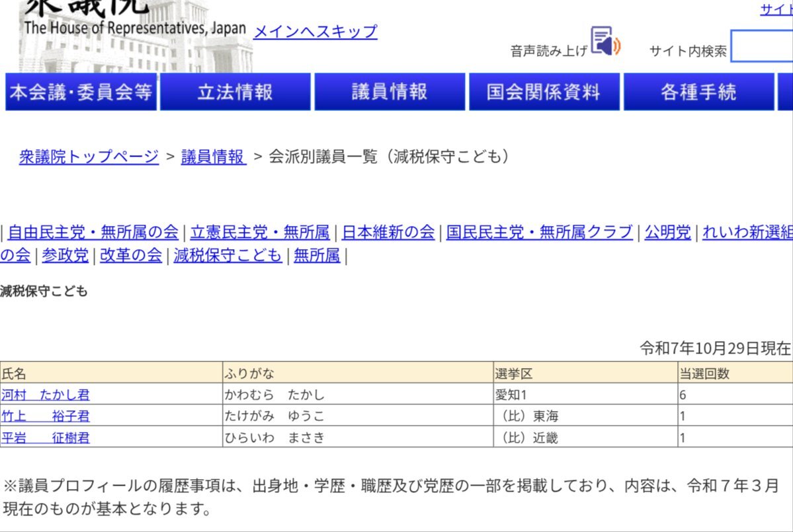Open the 立法情報 menu
Screen dimensions: 793x532
(235, 92)
